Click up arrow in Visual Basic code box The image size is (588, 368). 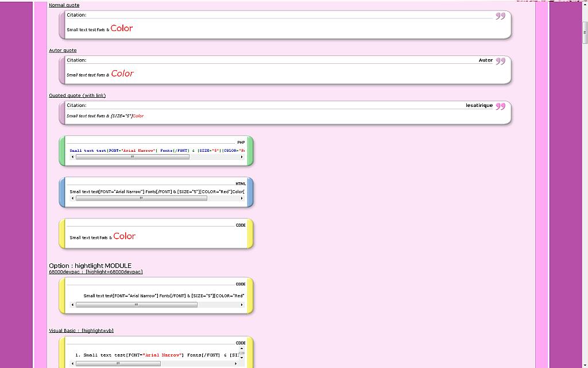[x=242, y=348]
